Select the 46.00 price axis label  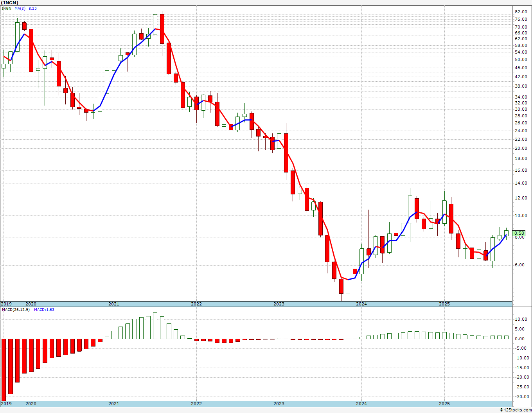tap(521, 68)
